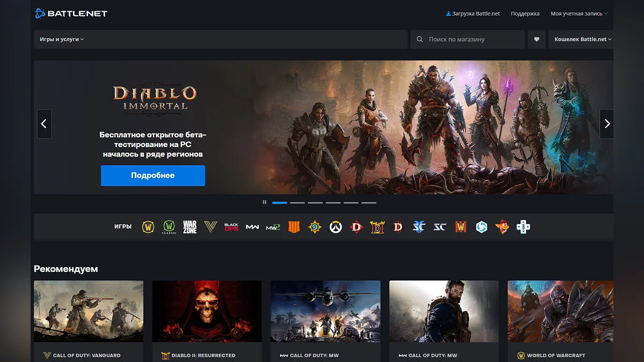Expand the Игры и услуги dropdown
The height and width of the screenshot is (362, 644).
[62, 39]
